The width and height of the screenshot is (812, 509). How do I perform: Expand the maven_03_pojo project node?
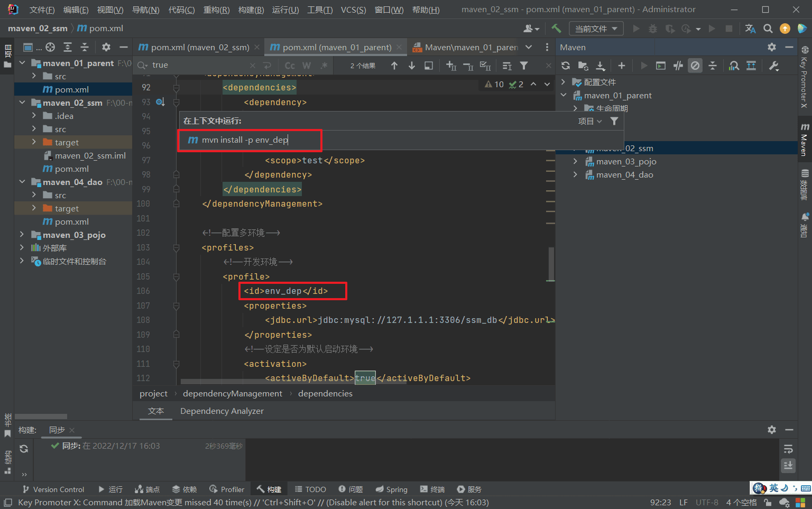pos(22,235)
